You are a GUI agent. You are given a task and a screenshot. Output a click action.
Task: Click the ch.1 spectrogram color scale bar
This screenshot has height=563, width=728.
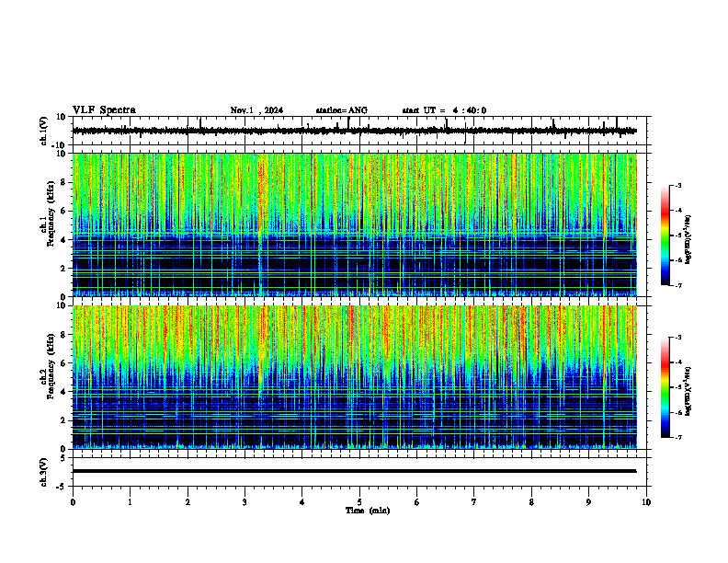click(x=665, y=236)
